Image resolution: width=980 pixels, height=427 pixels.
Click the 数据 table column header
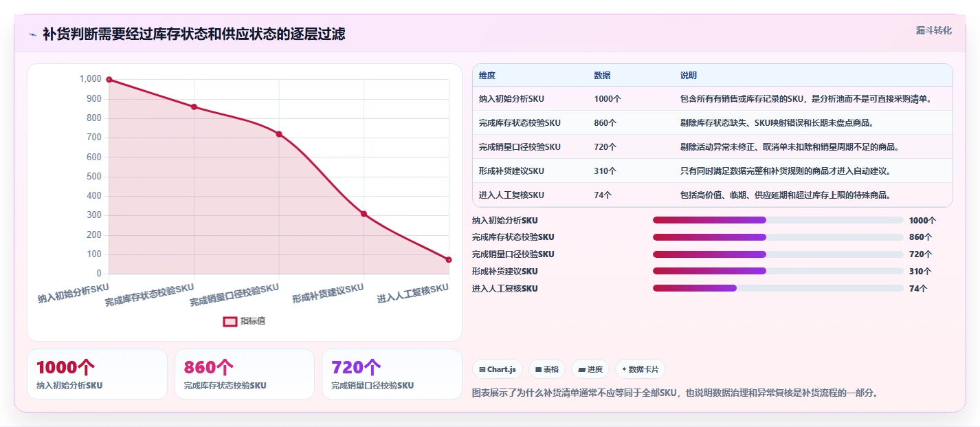pos(602,76)
